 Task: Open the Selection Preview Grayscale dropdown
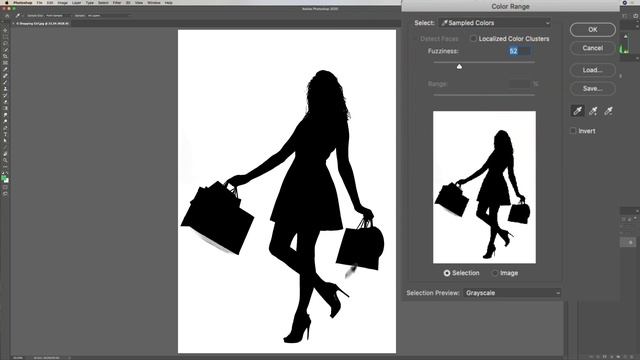[512, 293]
